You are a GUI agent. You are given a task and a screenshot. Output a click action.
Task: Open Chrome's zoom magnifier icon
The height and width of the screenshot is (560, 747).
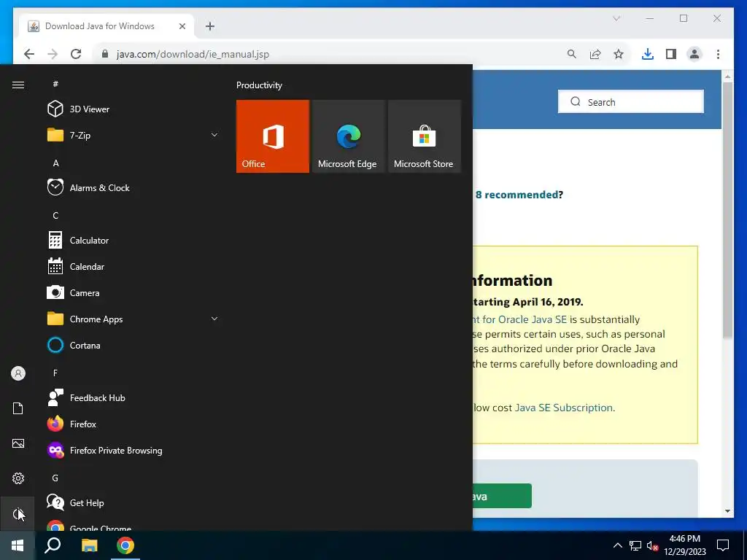(x=572, y=54)
